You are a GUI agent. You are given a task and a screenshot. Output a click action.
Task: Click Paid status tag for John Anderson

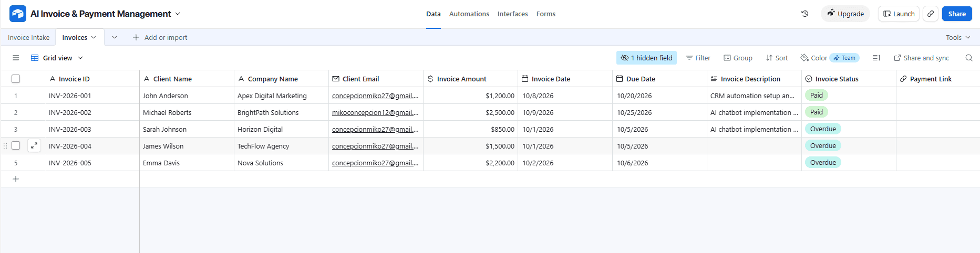pyautogui.click(x=816, y=95)
